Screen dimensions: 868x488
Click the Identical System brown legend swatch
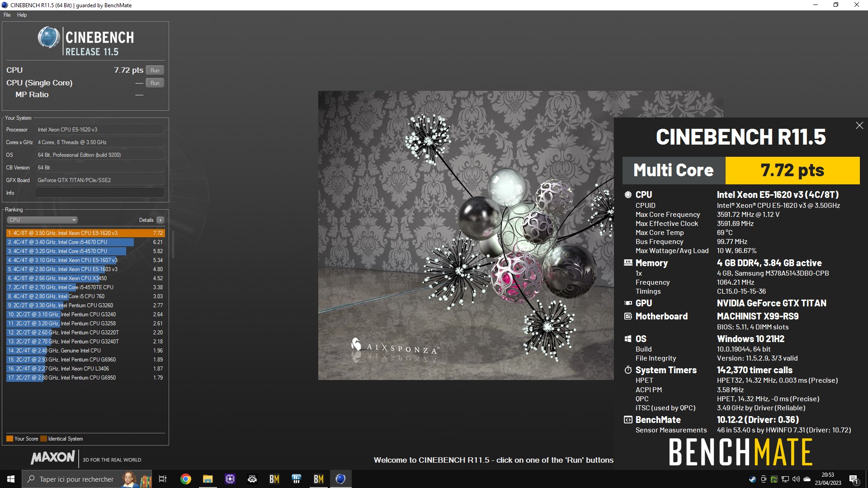[x=43, y=439]
